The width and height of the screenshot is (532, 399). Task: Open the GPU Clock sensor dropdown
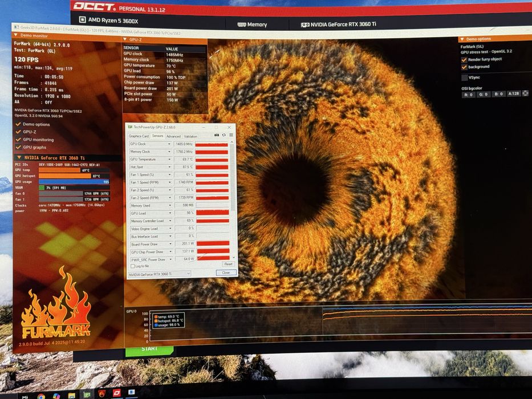[x=169, y=144]
